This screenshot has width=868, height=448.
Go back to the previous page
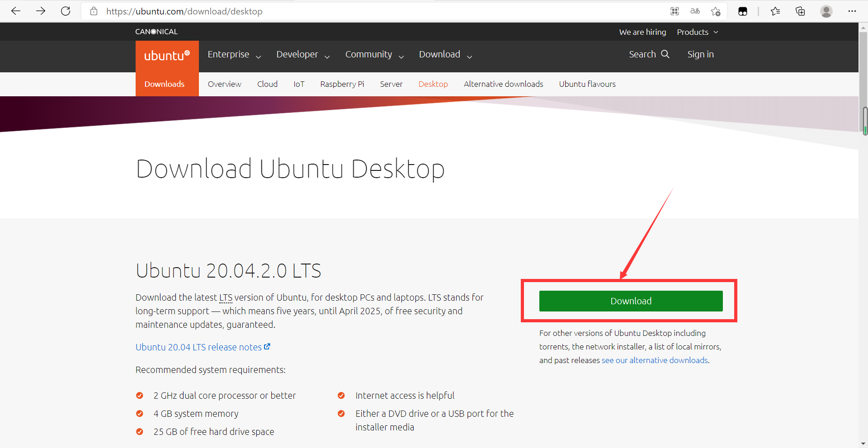click(16, 11)
